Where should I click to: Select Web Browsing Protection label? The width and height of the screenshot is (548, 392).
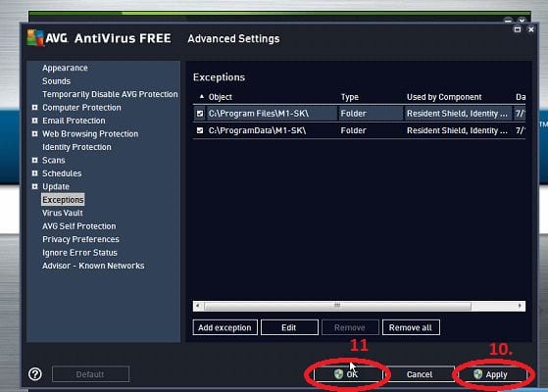[90, 134]
